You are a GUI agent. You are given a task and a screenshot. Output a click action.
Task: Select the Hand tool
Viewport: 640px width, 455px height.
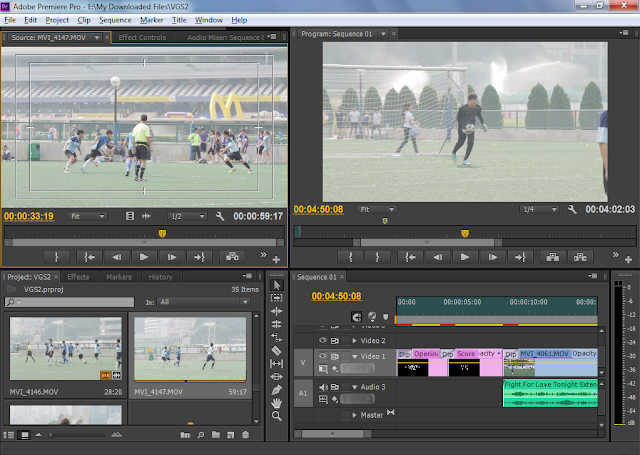point(277,403)
